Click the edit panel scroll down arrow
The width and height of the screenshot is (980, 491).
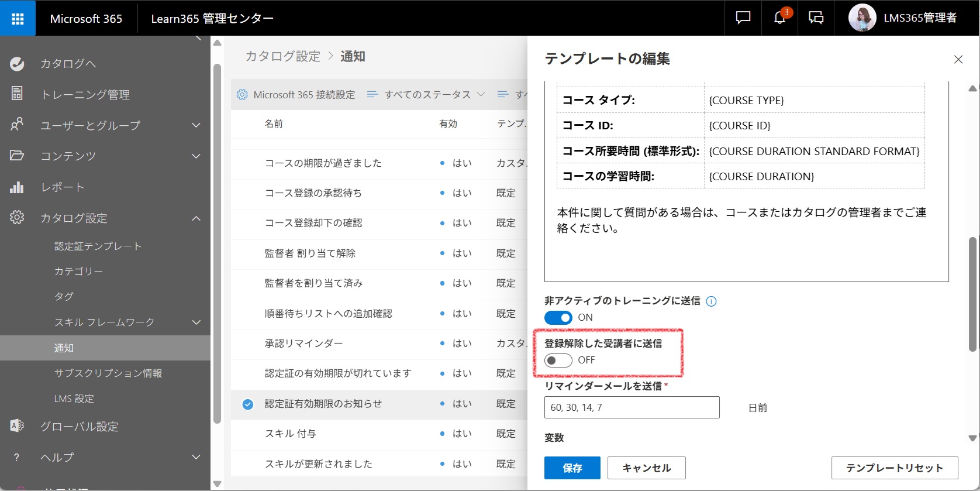tap(973, 438)
